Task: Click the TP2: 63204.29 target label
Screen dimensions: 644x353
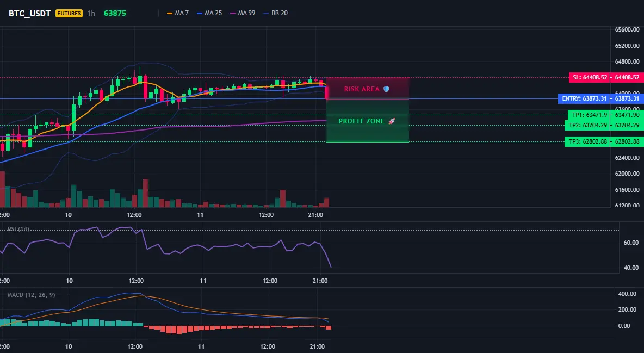Action: click(x=587, y=125)
